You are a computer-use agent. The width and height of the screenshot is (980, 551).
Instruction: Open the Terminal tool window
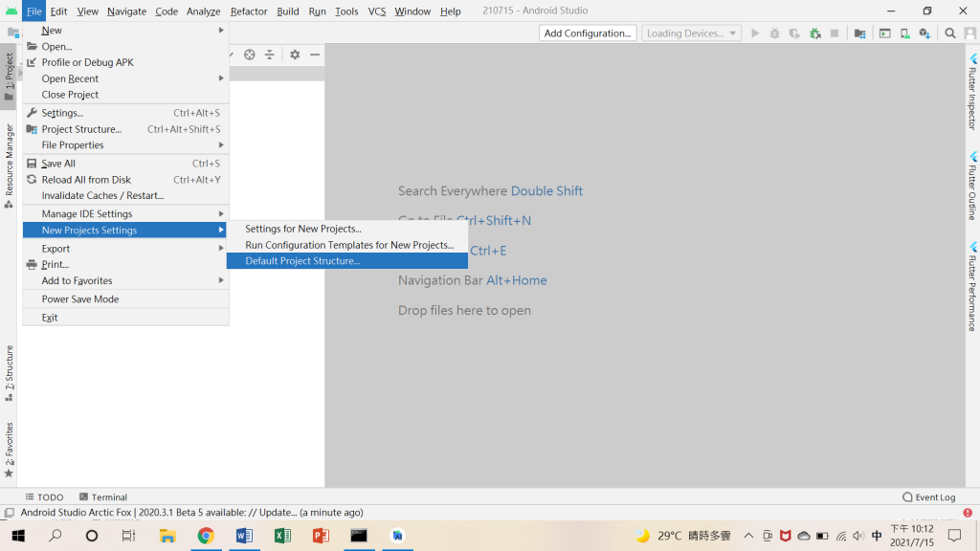103,497
